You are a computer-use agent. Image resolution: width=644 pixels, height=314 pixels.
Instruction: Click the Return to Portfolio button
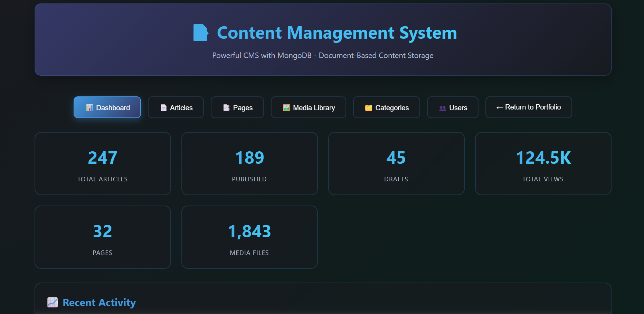point(528,107)
